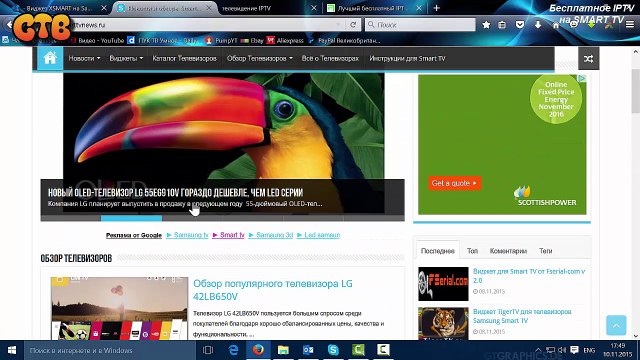This screenshot has height=360, width=640.
Task: Open the Видео - YouTube bookmark
Action: 97,40
